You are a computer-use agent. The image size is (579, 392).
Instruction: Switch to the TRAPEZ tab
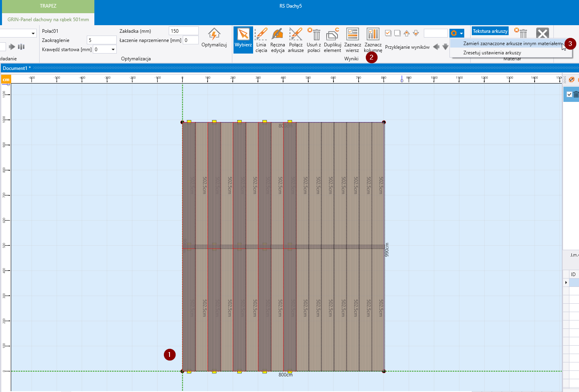coord(48,6)
